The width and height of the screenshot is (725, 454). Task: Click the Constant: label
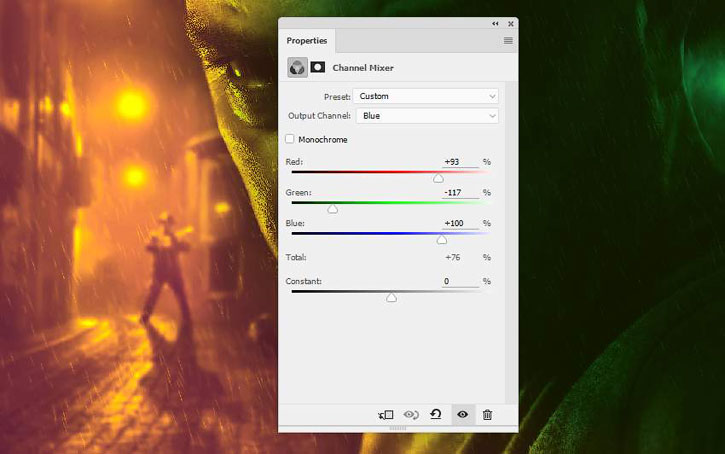[303, 281]
